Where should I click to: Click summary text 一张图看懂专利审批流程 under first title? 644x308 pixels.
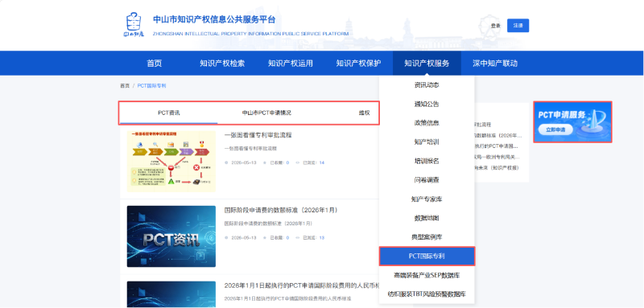pos(250,148)
